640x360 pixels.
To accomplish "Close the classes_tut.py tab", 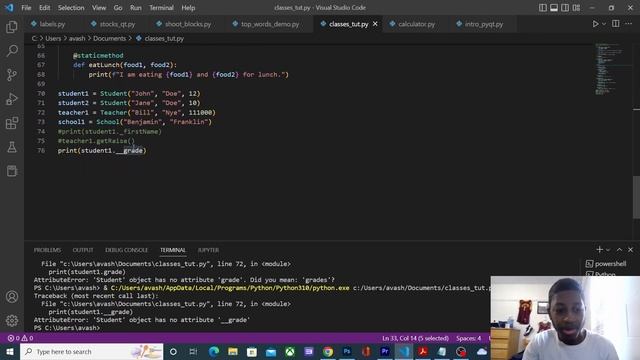I will tap(375, 24).
